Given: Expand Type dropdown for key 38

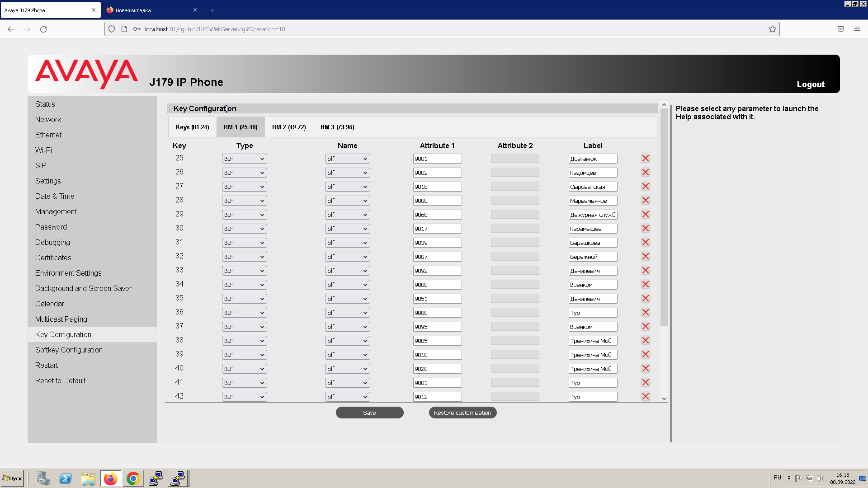Looking at the screenshot, I should click(x=244, y=341).
